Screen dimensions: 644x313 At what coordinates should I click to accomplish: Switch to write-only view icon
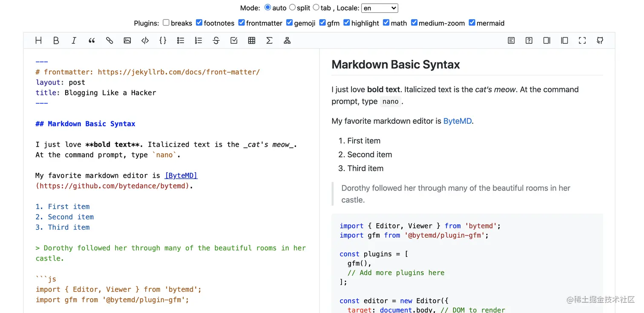[547, 40]
